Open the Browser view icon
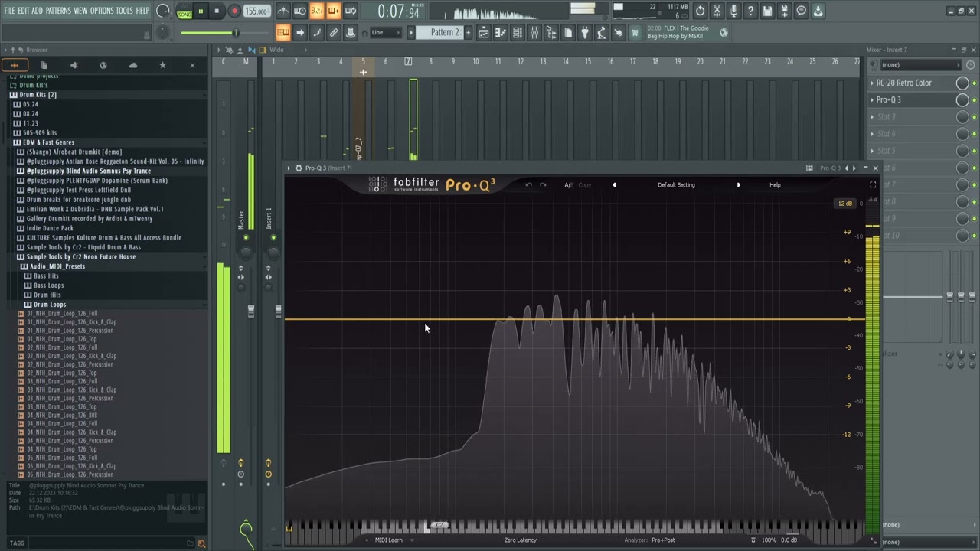980x551 pixels. (x=551, y=32)
